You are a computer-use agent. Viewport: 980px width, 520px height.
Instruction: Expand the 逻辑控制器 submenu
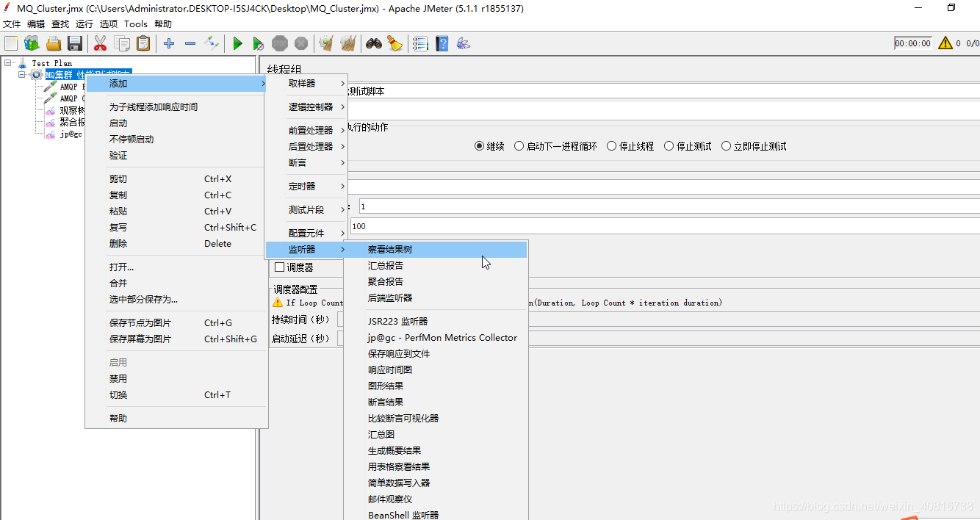(306, 107)
